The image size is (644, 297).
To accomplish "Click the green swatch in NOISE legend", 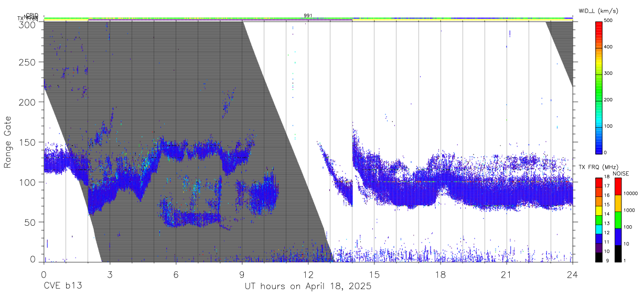I will tap(618, 219).
